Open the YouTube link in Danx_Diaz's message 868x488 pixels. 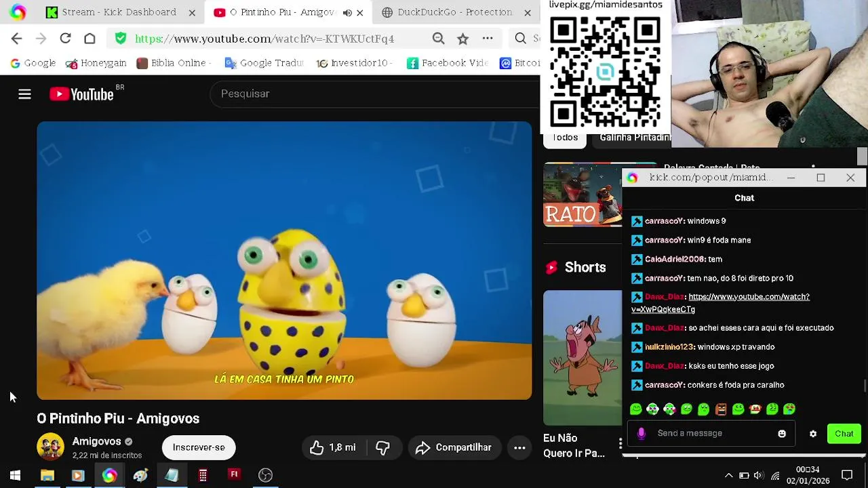pos(720,303)
